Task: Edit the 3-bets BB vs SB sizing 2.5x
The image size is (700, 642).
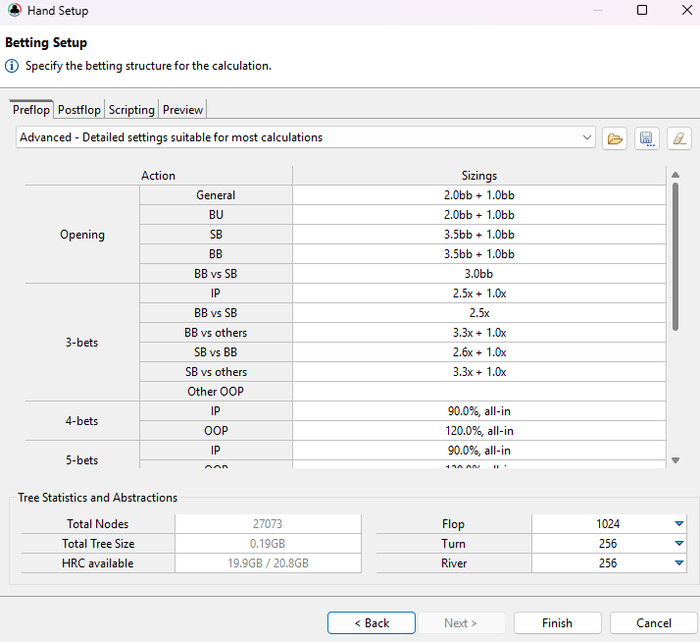Action: click(x=479, y=313)
